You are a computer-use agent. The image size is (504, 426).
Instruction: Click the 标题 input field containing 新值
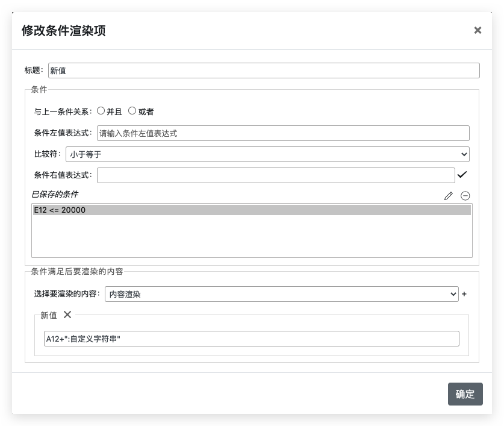[264, 70]
